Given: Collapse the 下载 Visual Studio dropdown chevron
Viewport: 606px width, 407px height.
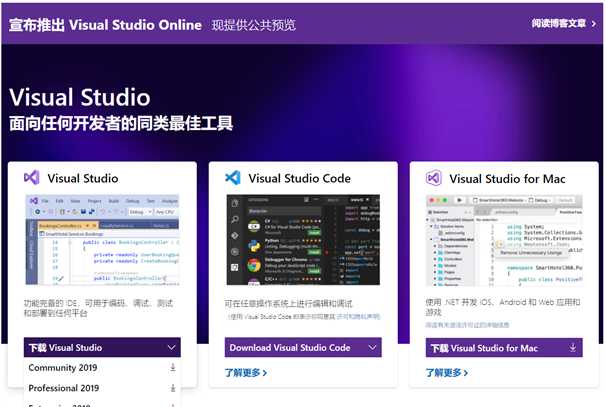Looking at the screenshot, I should pyautogui.click(x=171, y=347).
